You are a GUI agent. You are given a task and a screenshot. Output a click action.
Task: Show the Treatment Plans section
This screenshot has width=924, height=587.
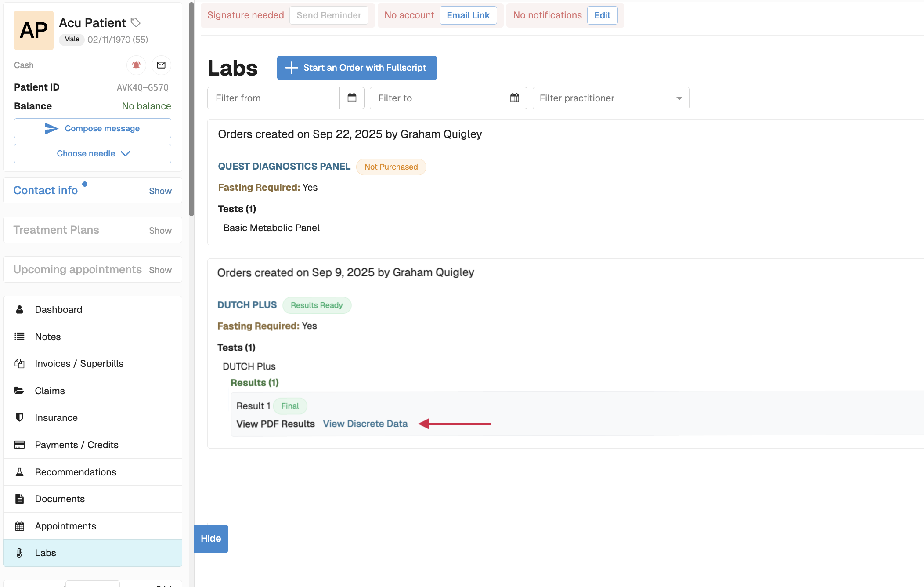pos(160,231)
